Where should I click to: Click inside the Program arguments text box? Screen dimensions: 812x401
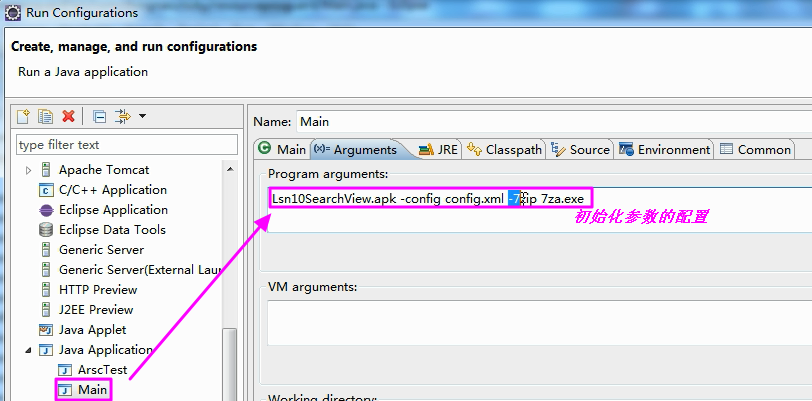click(539, 210)
